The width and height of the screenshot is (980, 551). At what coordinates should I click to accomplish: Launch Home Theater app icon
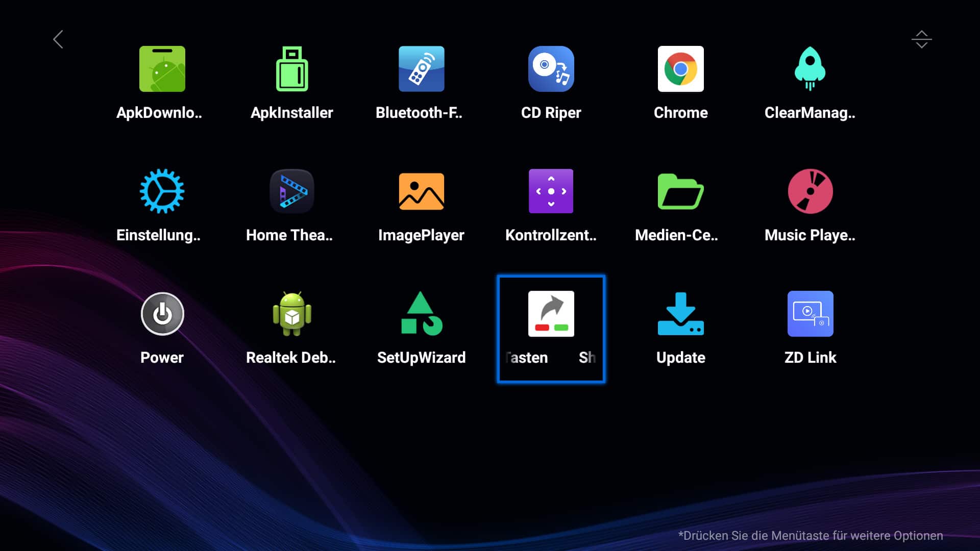click(x=292, y=191)
